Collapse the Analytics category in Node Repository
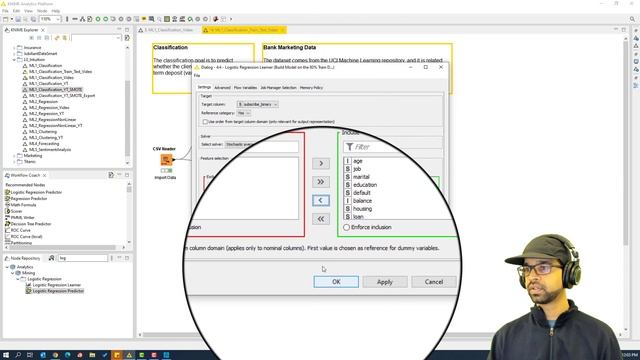The image size is (640, 360). 7,267
